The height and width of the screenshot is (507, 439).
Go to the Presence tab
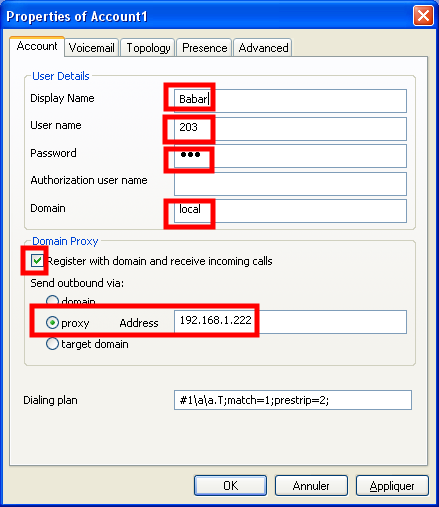click(204, 48)
